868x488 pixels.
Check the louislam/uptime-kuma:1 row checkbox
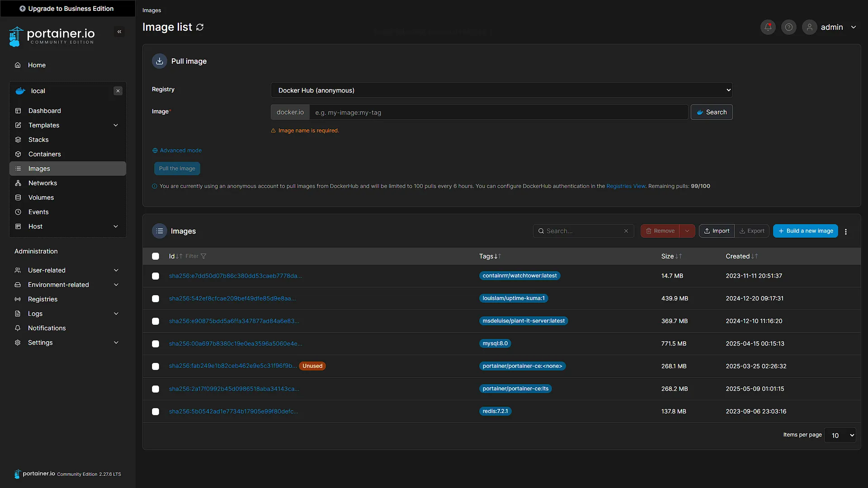click(x=156, y=299)
